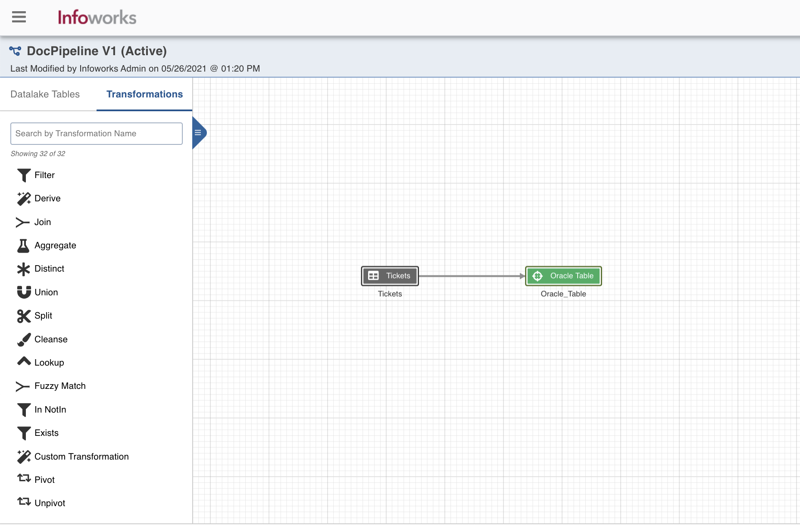Click the Pivot transformation label
Viewport: 800px width, 532px height.
[x=44, y=480]
